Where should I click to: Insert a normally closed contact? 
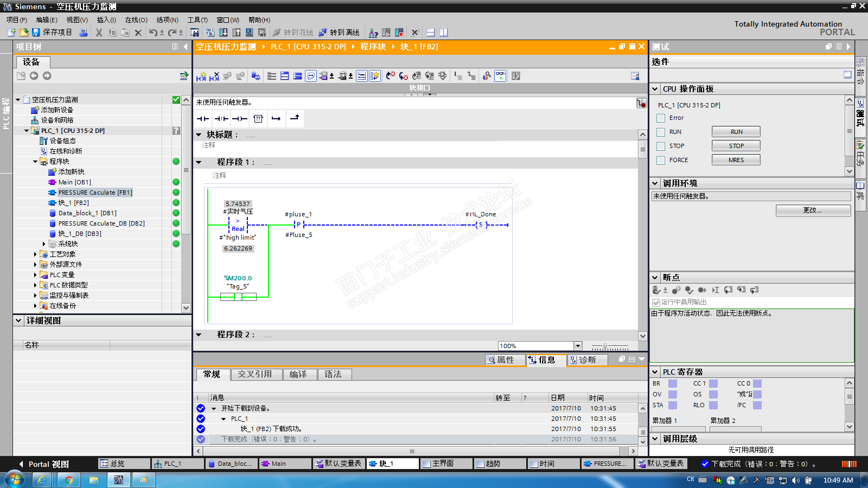(x=221, y=118)
